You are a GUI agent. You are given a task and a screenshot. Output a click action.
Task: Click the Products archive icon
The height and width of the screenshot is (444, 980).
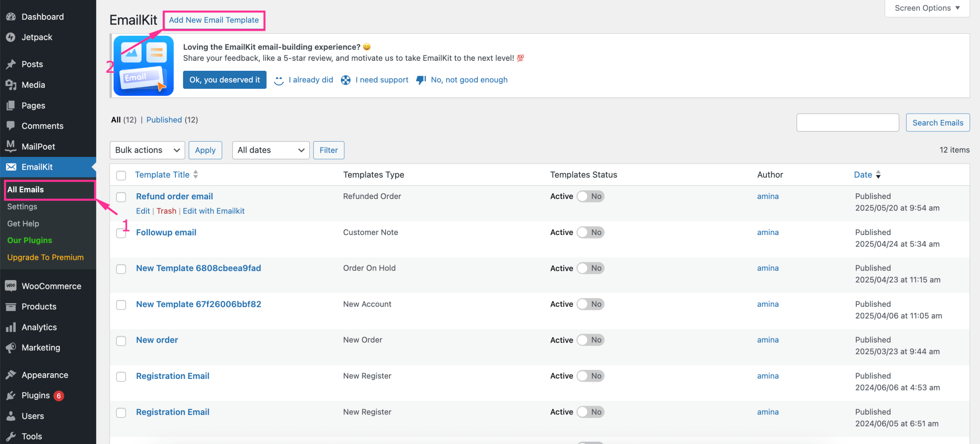(11, 307)
